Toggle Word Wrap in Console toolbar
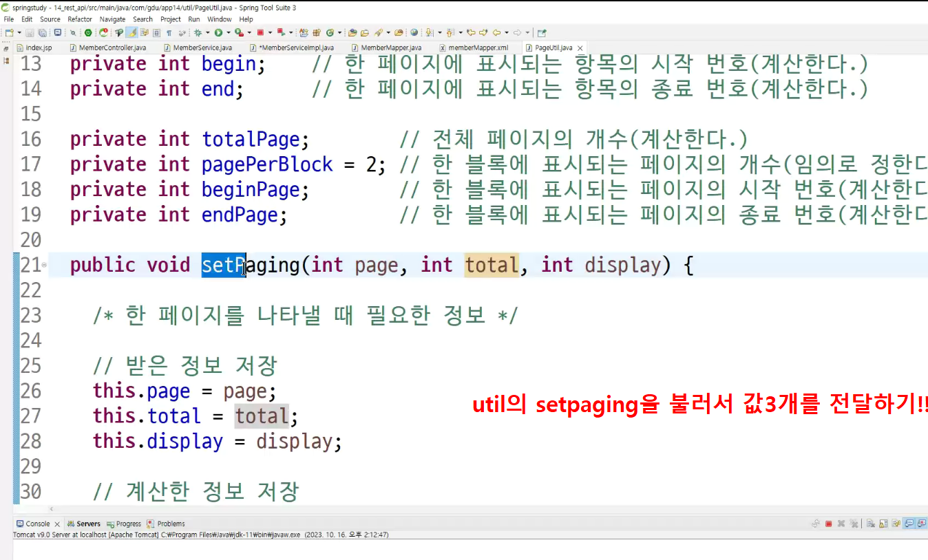The image size is (928, 560). [x=896, y=524]
